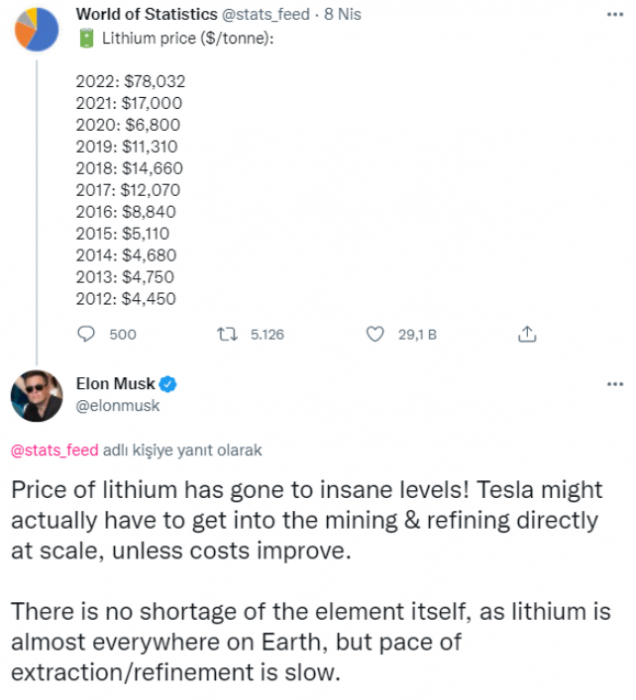Click the reply speech bubble icon
The width and height of the screenshot is (636, 700).
tap(86, 334)
